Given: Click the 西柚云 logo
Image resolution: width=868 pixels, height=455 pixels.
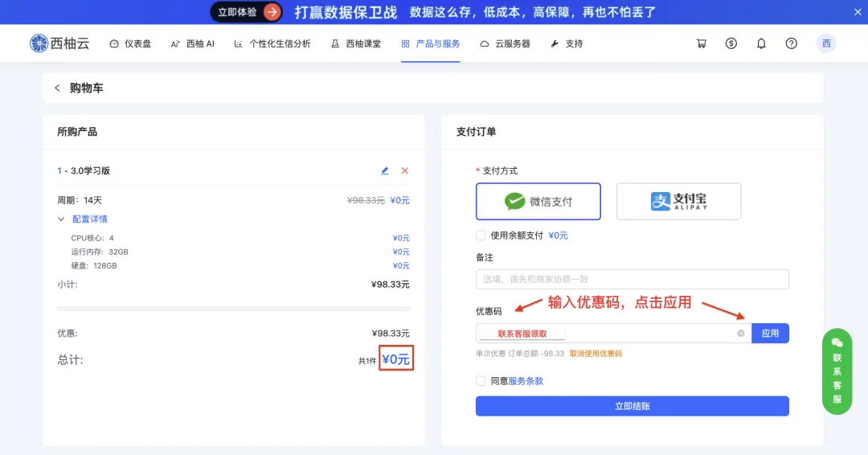Looking at the screenshot, I should [59, 43].
